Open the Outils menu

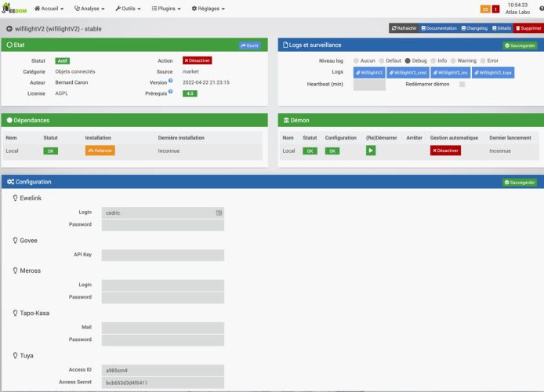pyautogui.click(x=128, y=9)
